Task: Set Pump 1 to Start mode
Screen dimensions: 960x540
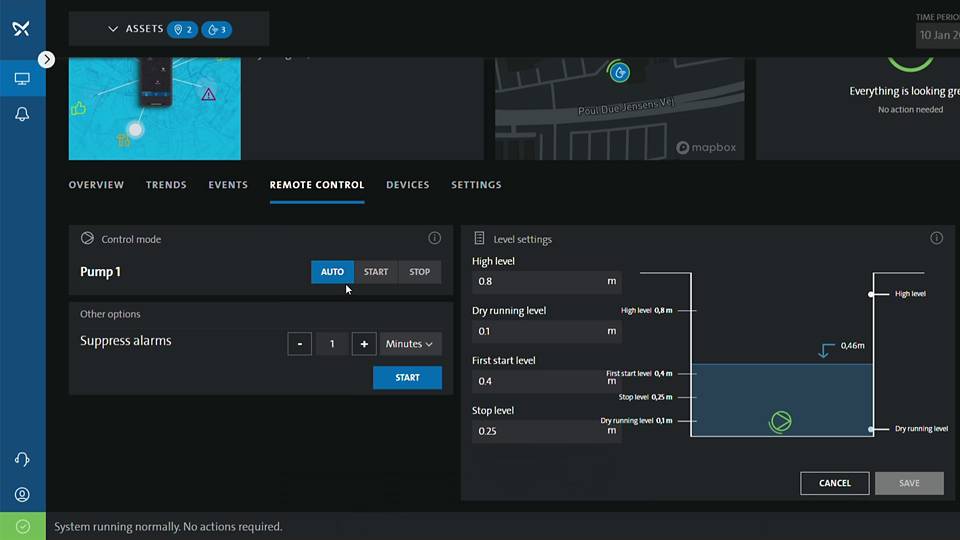Action: click(376, 272)
